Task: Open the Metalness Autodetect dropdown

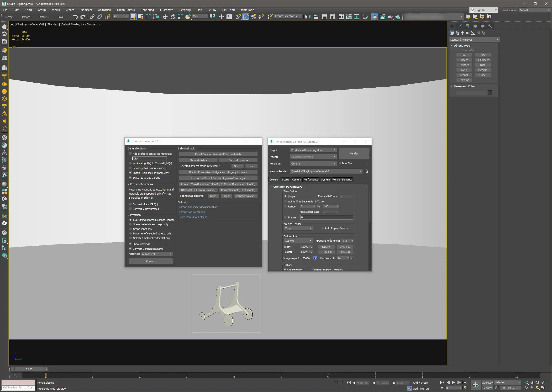Action: tap(157, 254)
